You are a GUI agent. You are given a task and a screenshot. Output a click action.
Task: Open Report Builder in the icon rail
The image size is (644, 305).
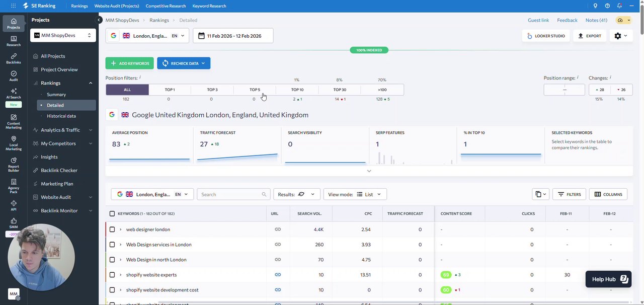pyautogui.click(x=14, y=164)
